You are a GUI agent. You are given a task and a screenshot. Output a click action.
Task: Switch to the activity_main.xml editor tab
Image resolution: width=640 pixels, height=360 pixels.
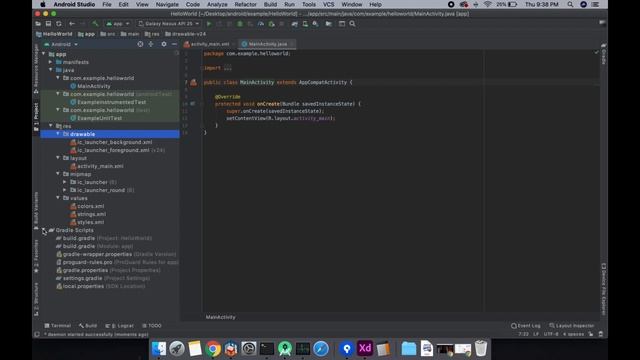209,44
